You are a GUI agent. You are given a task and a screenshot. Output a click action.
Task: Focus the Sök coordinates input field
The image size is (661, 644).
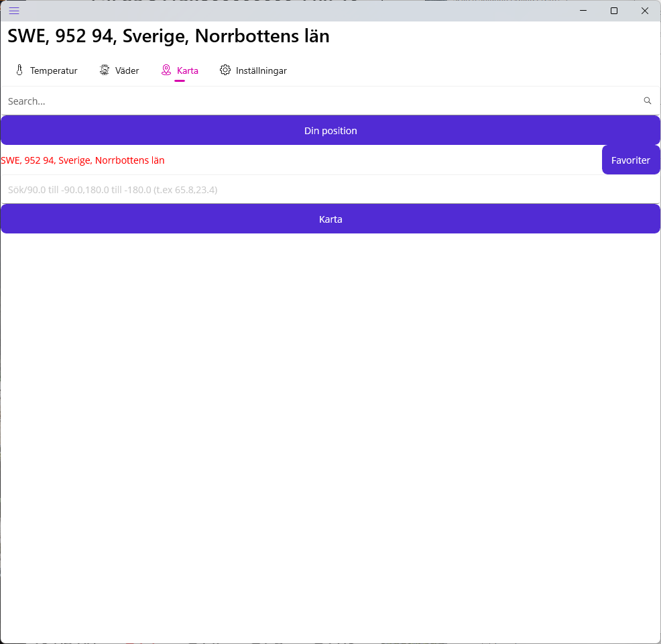coord(330,190)
